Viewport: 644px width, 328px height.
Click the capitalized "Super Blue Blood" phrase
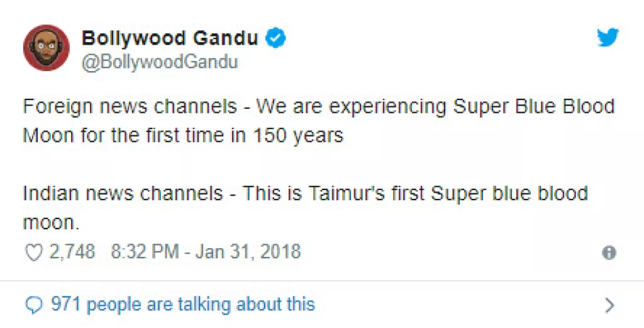tap(534, 106)
